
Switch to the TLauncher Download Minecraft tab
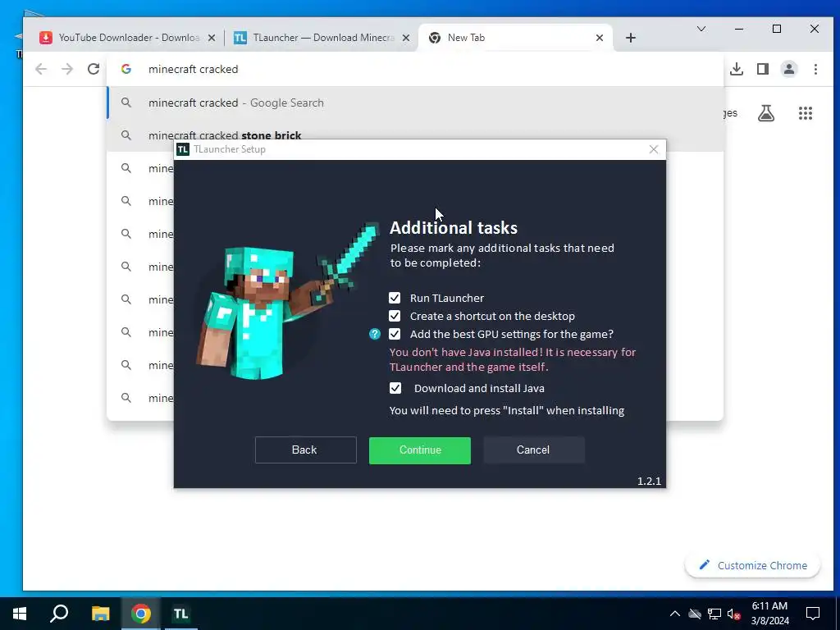323,38
